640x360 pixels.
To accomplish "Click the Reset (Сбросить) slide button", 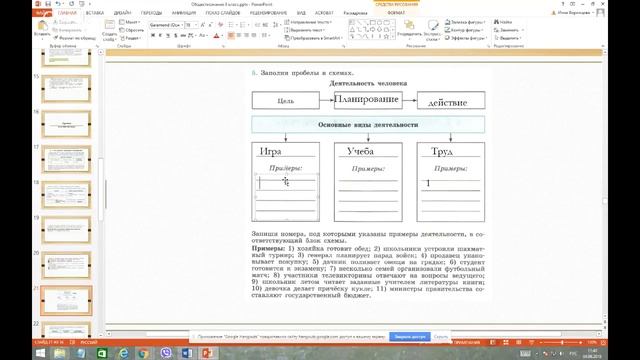I will click(131, 30).
